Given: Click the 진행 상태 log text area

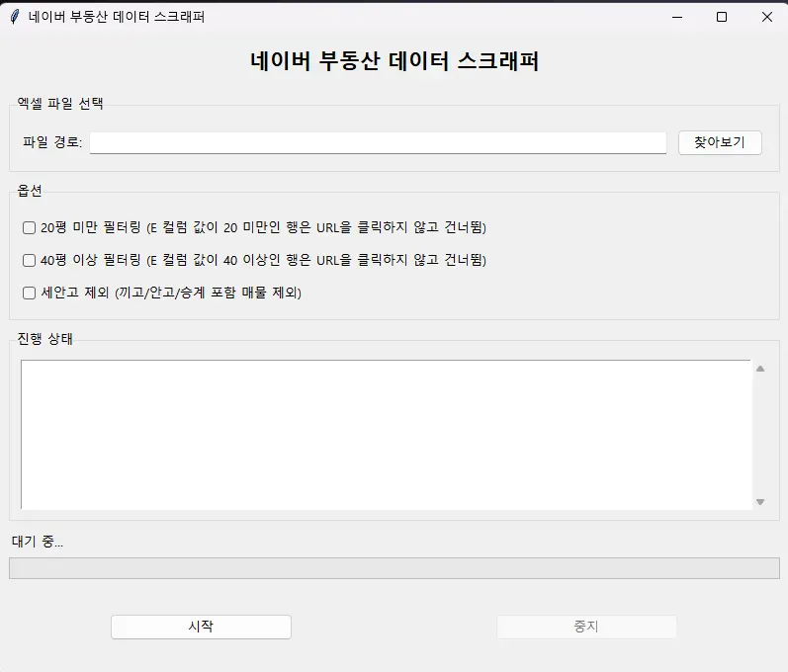Looking at the screenshot, I should pyautogui.click(x=386, y=435).
